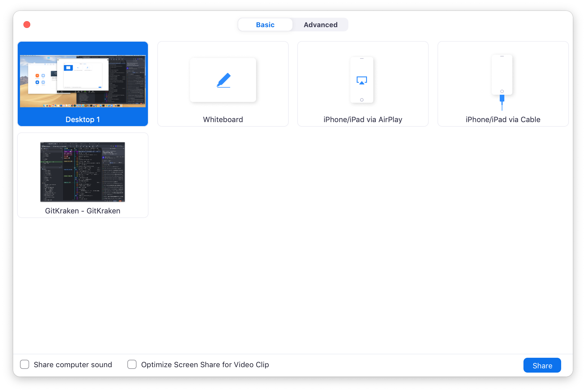The image size is (586, 392).
Task: Click the Share computer sound label text
Action: (x=73, y=365)
